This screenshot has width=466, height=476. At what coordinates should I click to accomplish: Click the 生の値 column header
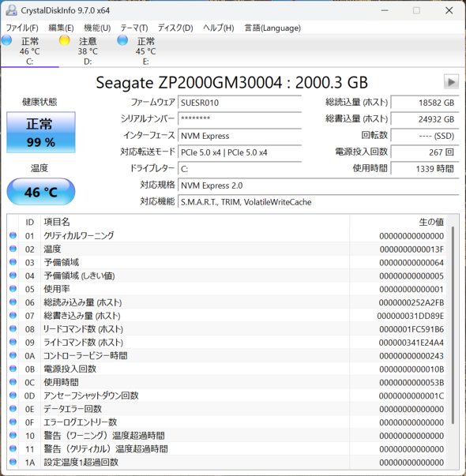tap(397, 222)
